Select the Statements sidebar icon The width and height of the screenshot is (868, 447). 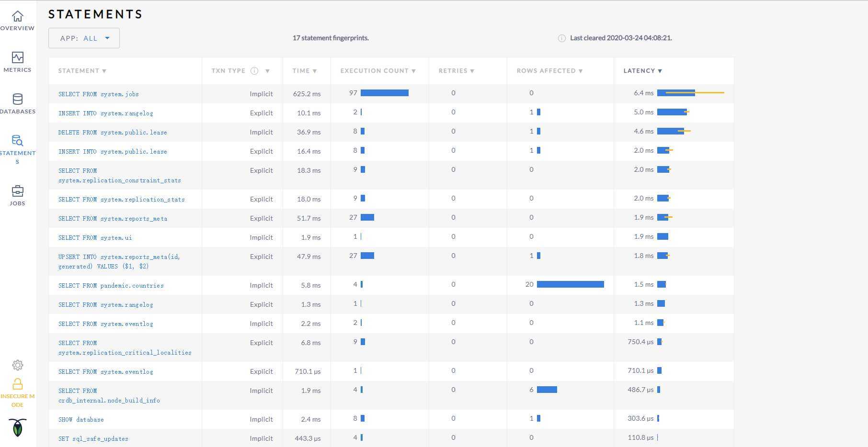click(x=18, y=140)
